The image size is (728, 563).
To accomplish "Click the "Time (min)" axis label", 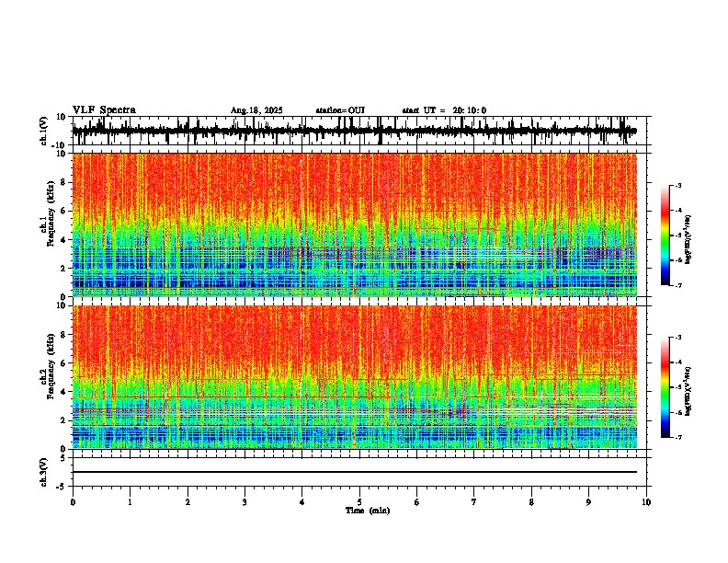I will pos(368,511).
